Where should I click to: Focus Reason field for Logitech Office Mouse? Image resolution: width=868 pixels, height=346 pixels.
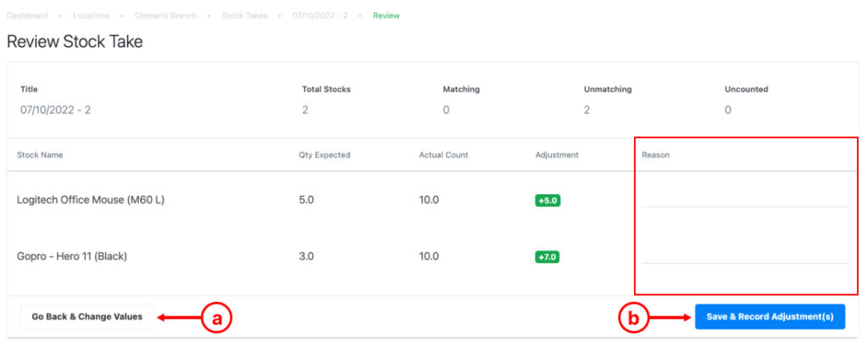(x=744, y=198)
